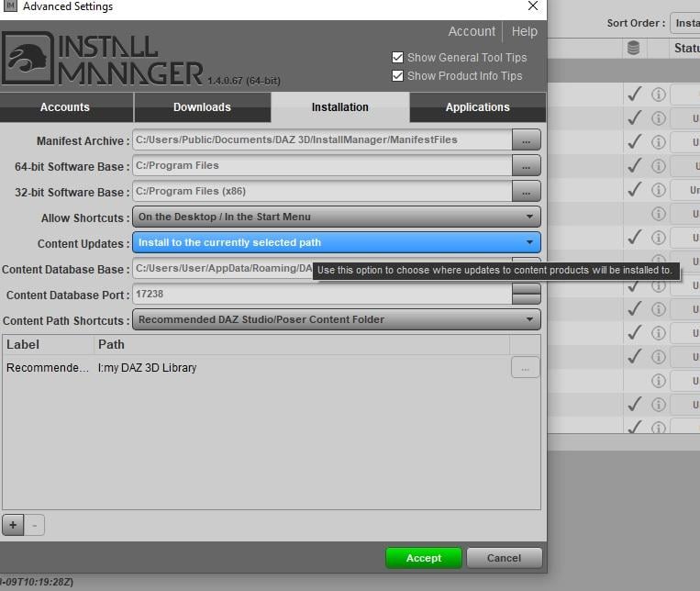Close the Advanced Settings dialog
This screenshot has height=591, width=700.
pyautogui.click(x=533, y=6)
